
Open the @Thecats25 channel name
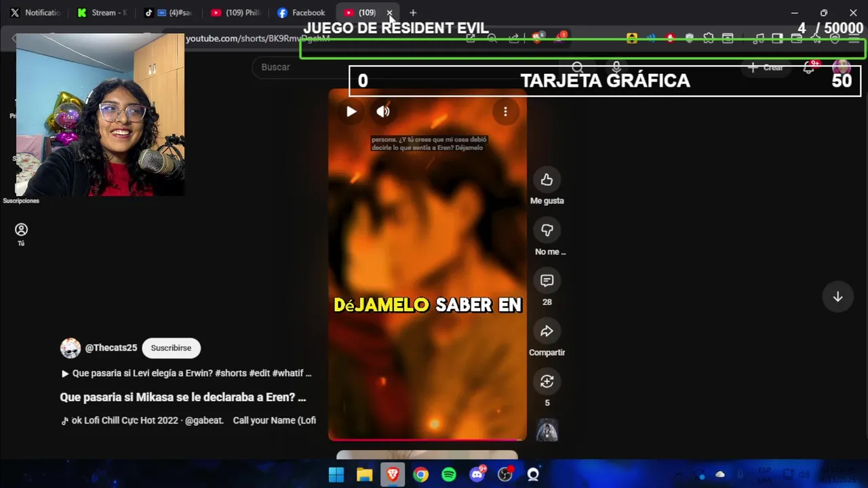(x=111, y=348)
